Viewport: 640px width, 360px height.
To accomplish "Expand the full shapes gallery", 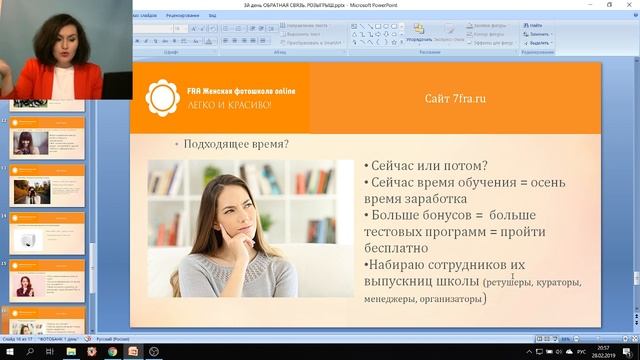I will coord(402,42).
